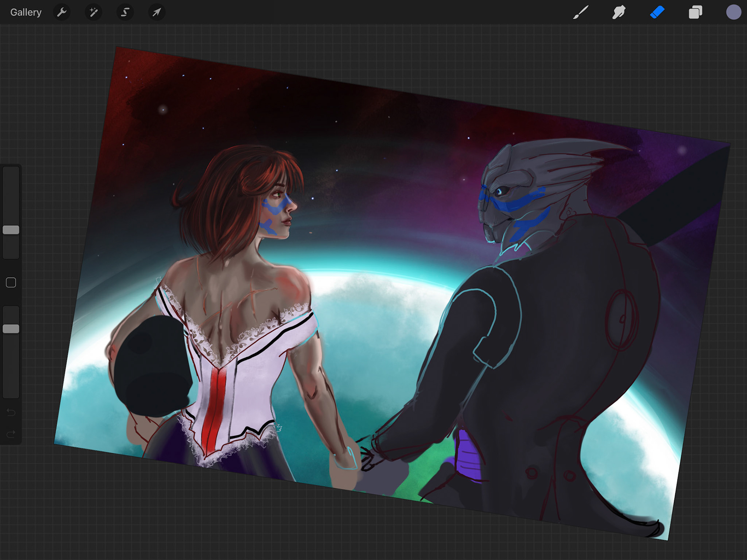Activate the Selection S-shaped tool
The height and width of the screenshot is (560, 747).
(125, 12)
